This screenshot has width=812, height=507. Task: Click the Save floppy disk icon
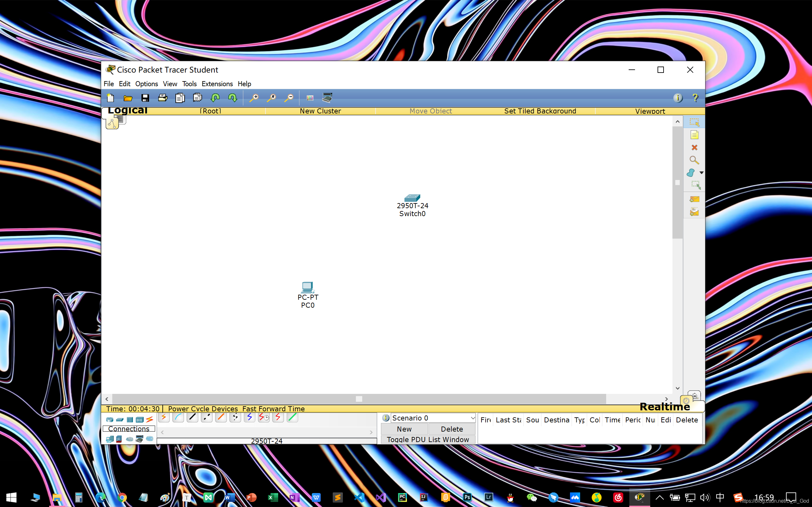pos(145,98)
